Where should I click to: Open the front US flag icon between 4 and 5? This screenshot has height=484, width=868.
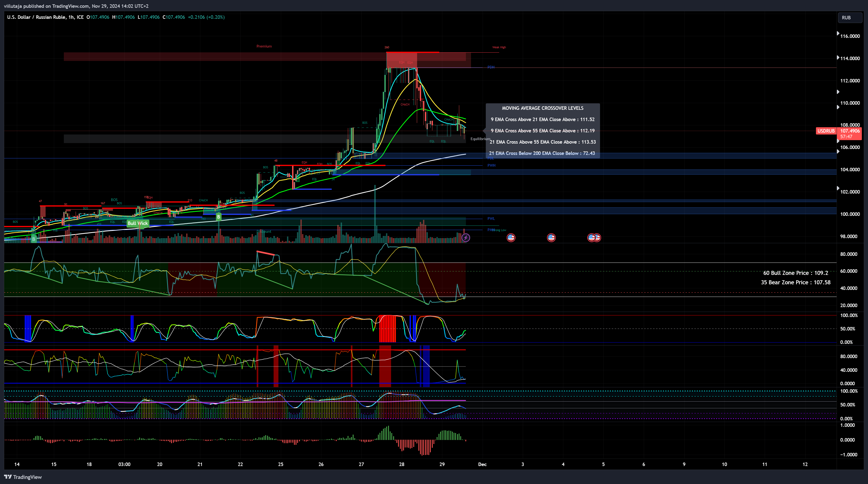coord(591,238)
